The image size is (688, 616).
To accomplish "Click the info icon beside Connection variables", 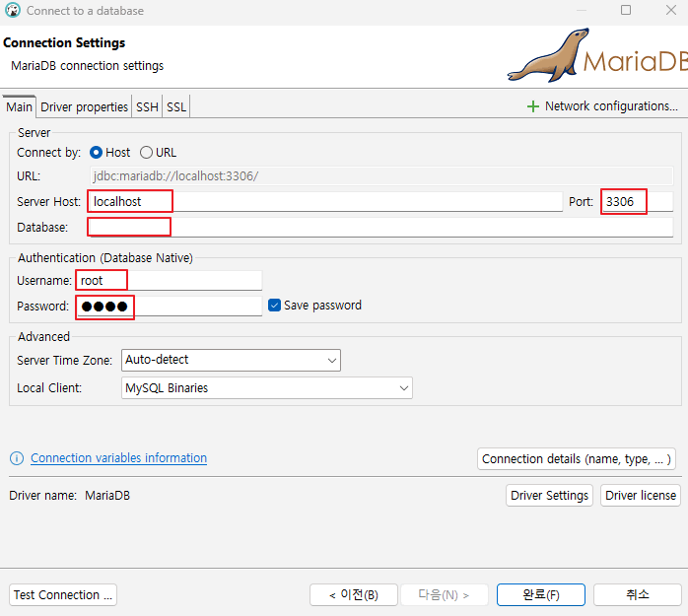I will (17, 458).
